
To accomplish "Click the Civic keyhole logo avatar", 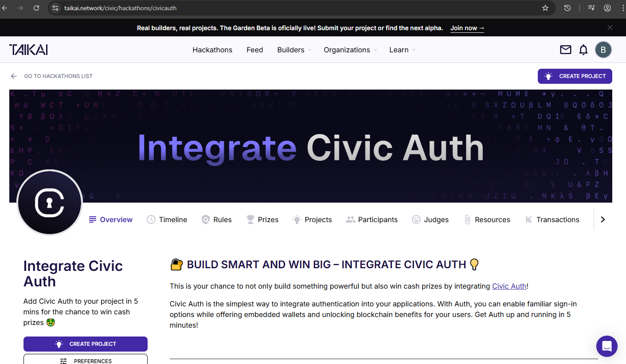I will pyautogui.click(x=50, y=203).
